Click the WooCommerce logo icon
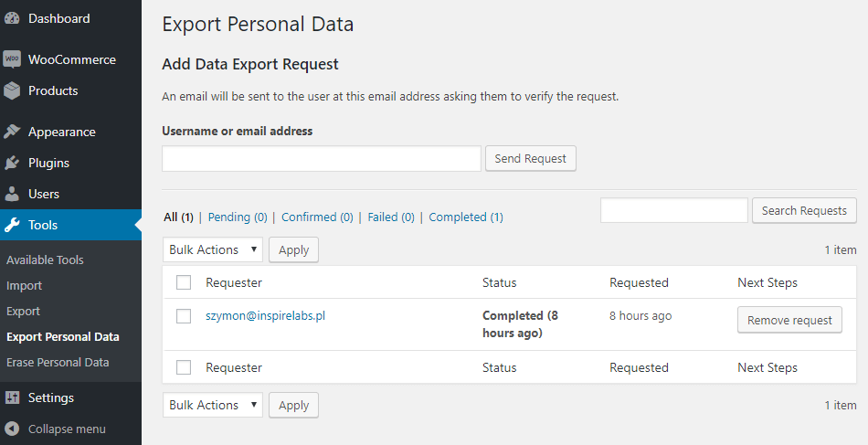Viewport: 868px width, 445px height. [x=12, y=59]
